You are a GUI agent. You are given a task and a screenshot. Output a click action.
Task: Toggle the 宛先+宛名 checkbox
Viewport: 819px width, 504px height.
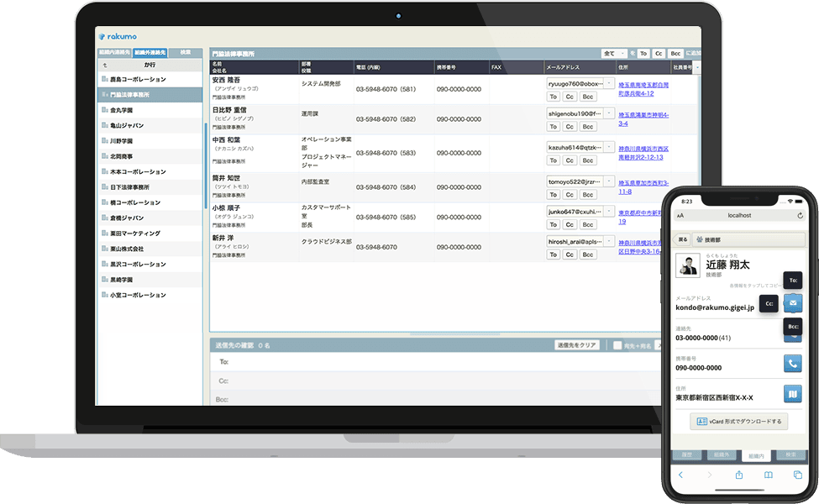tap(617, 345)
